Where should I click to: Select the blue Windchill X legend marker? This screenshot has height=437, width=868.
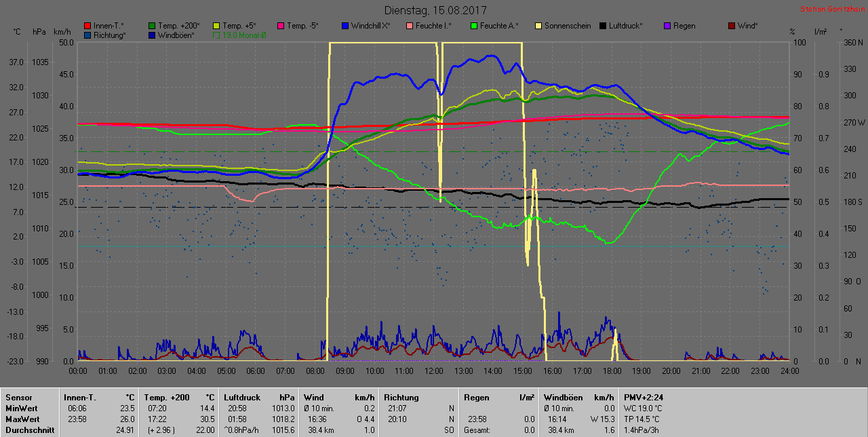[345, 26]
